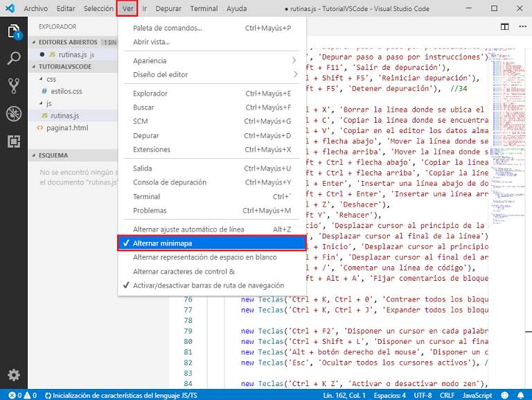
Task: Open the Selección menu
Action: point(98,8)
